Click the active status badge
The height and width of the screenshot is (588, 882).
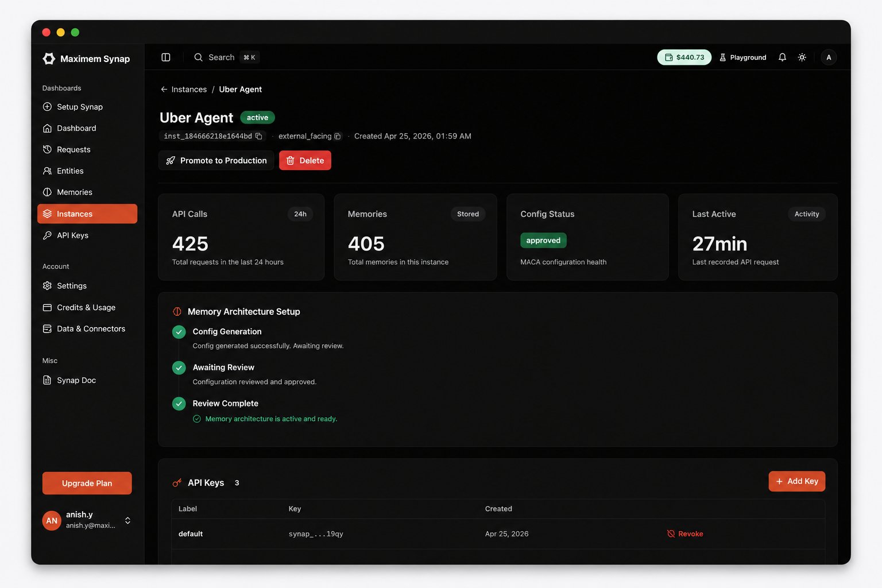click(x=257, y=118)
